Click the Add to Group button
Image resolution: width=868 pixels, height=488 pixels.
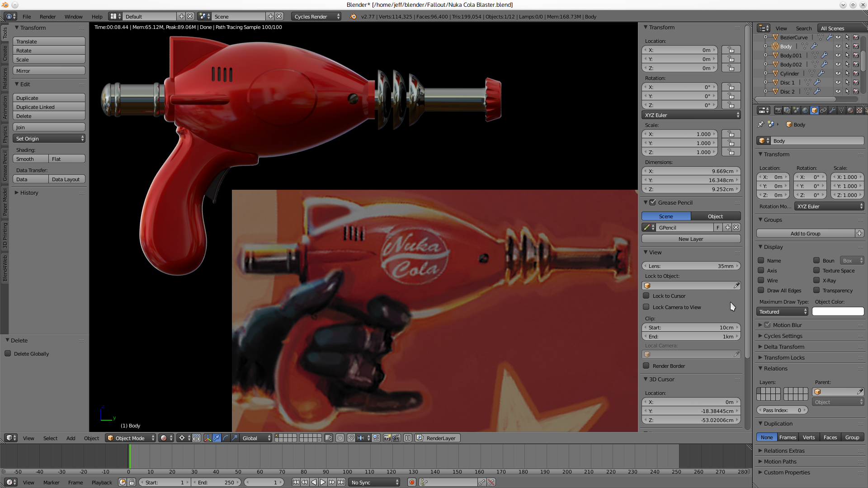point(806,233)
